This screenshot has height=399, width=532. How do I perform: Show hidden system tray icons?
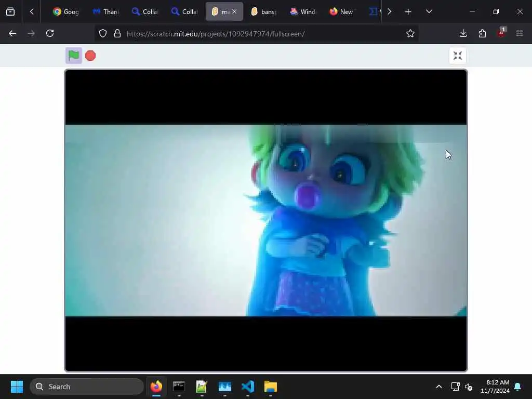pos(438,387)
